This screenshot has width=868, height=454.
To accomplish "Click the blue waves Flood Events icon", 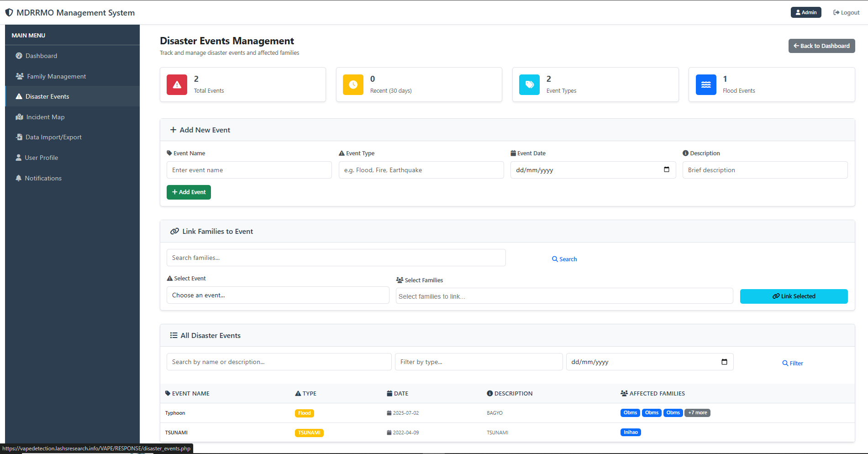I will click(705, 84).
